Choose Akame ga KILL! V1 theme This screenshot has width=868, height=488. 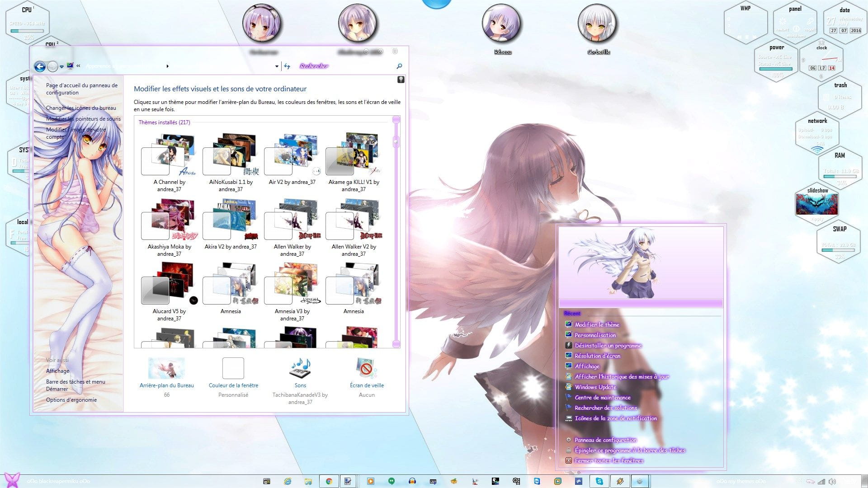[354, 163]
